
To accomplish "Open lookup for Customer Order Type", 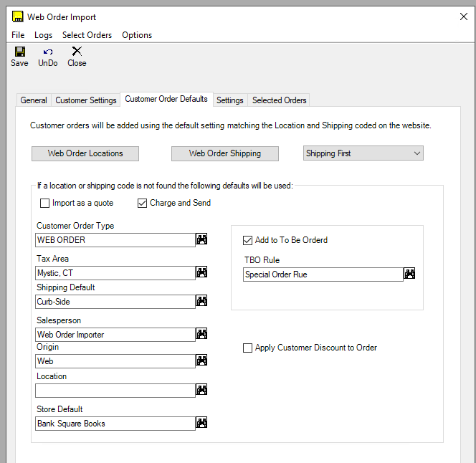I will pyautogui.click(x=201, y=239).
